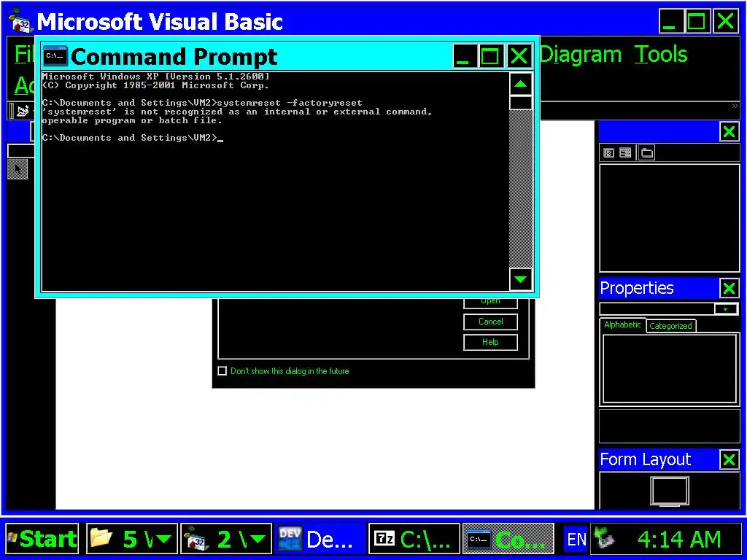Click the monitor preview in Form Layout
The height and width of the screenshot is (560, 747).
pyautogui.click(x=670, y=491)
